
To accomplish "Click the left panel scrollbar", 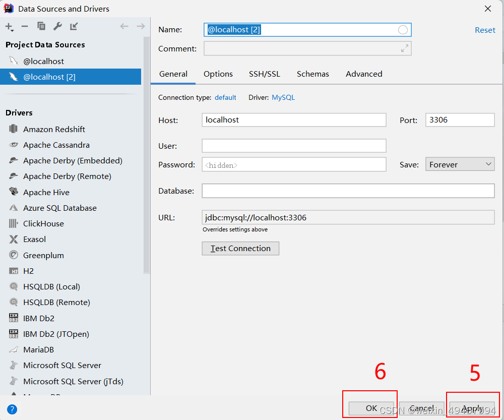I will (x=147, y=154).
